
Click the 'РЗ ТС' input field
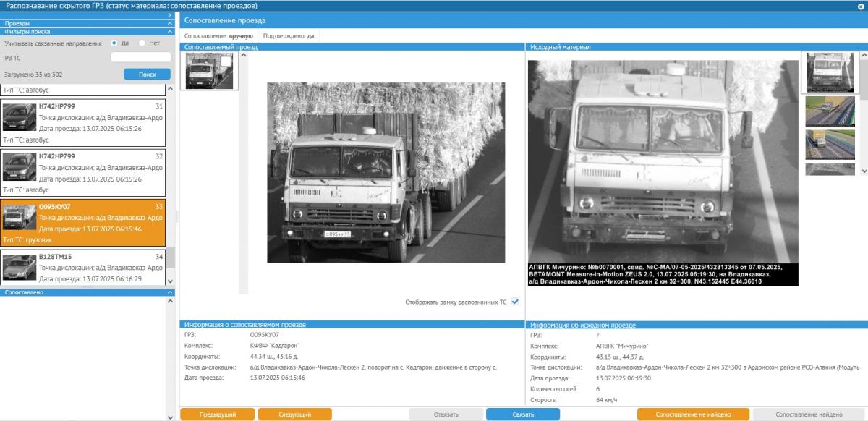pos(140,58)
